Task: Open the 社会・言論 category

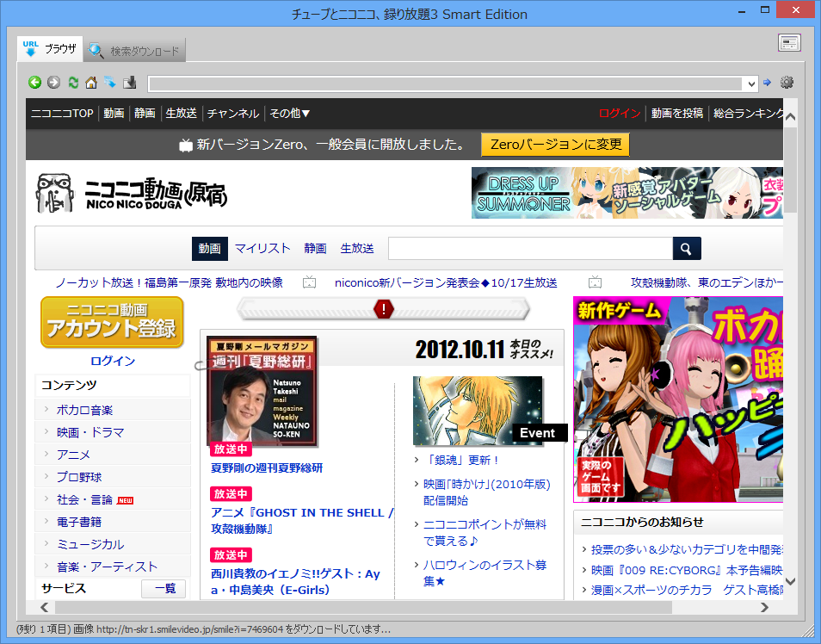Action: (x=85, y=499)
